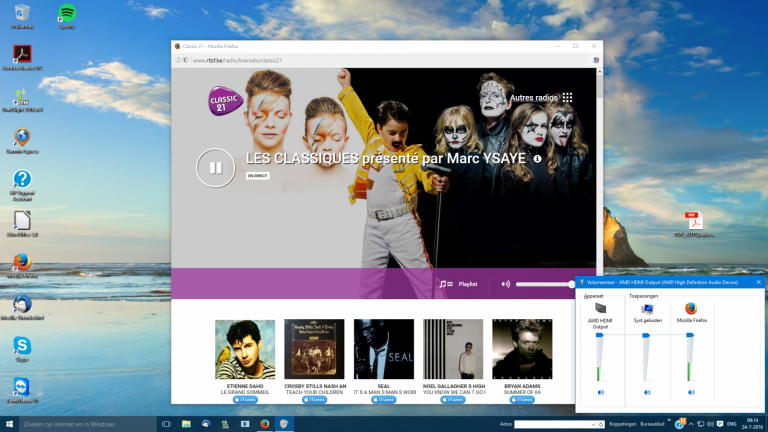Click the Mozilla Firefox icon in the mixer

[x=691, y=309]
